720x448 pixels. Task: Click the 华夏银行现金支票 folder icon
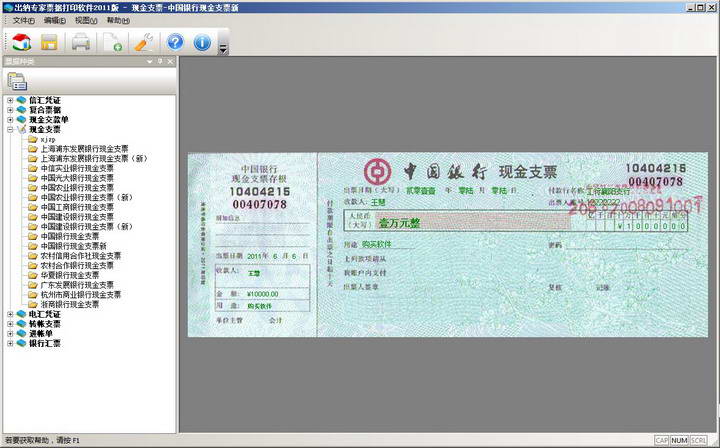pyautogui.click(x=32, y=275)
